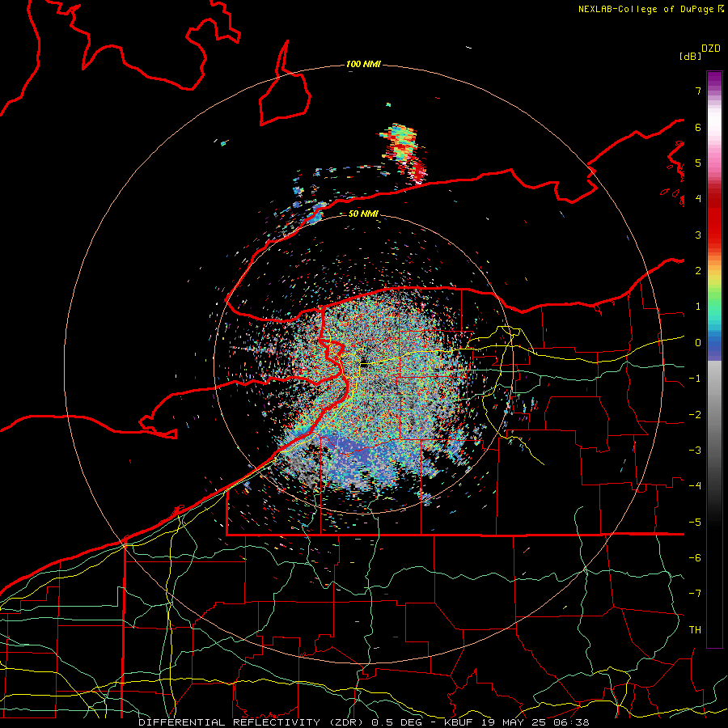Click the 06:38 timestamp in caption
This screenshot has width=728, height=728.
click(x=571, y=722)
